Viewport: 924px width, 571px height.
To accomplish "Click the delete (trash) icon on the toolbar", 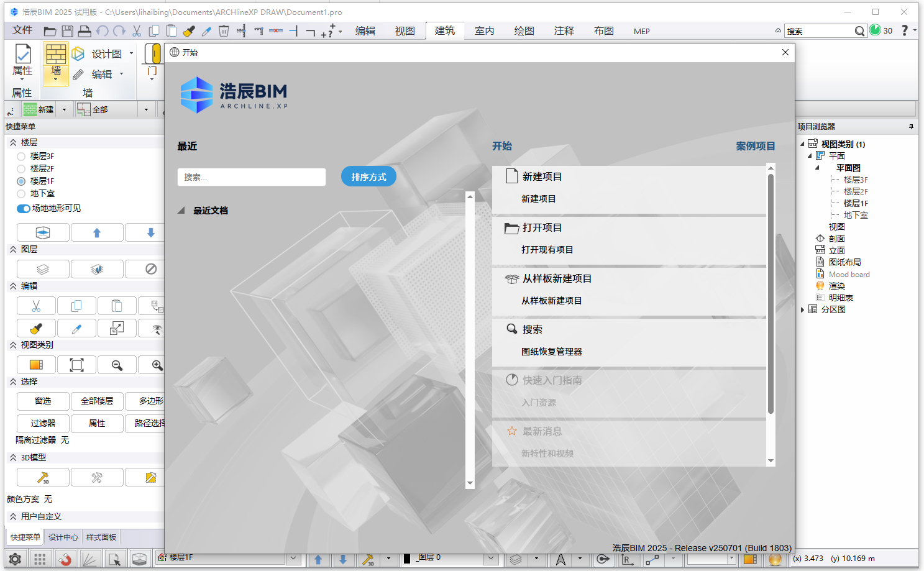I will 223,30.
